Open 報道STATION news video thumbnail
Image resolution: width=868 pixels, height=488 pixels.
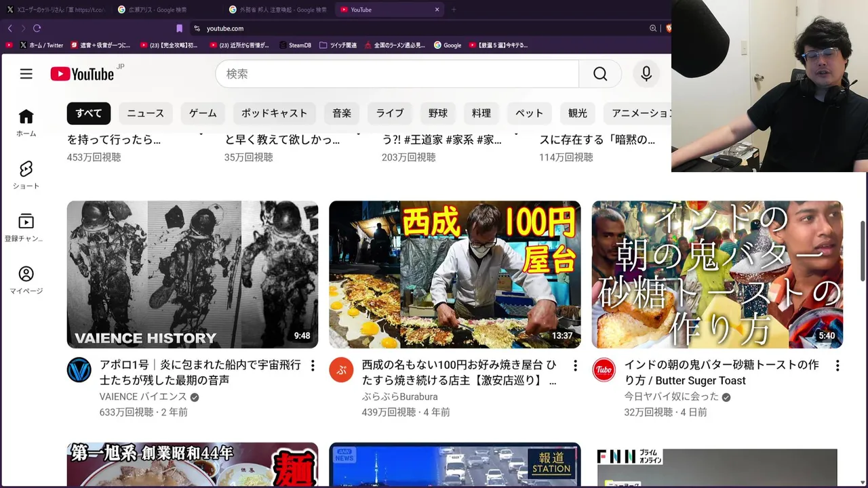455,465
